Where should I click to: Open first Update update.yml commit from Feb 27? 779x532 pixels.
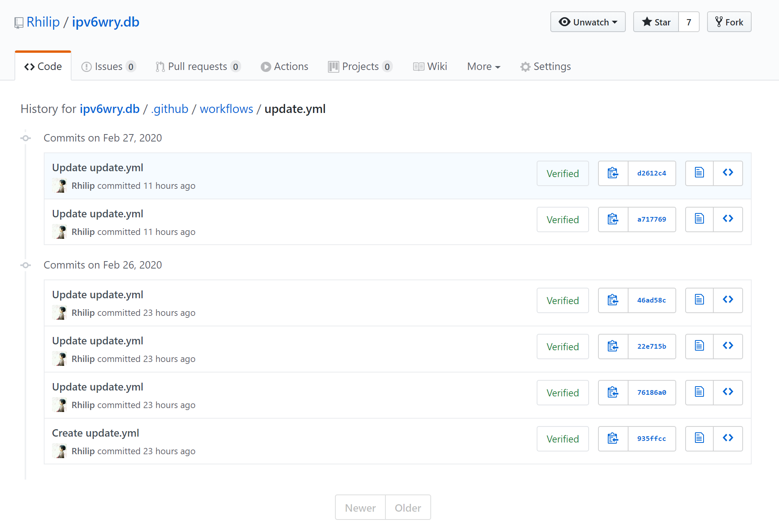[x=98, y=168]
